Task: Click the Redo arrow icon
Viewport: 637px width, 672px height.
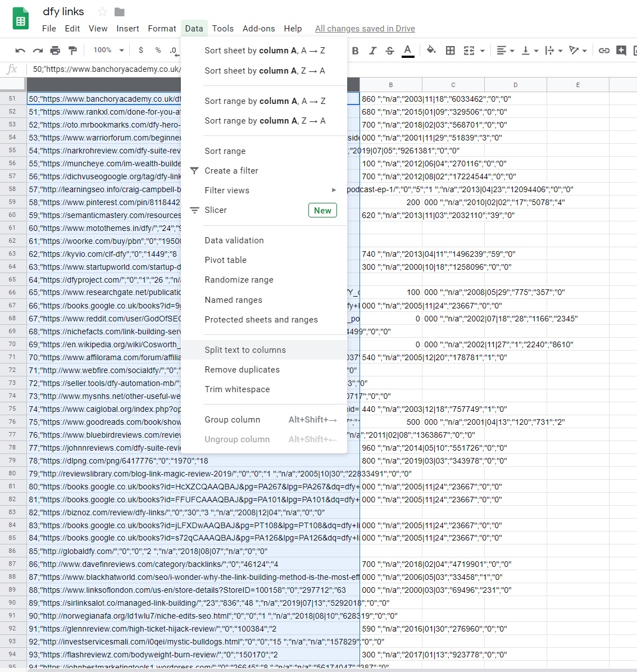Action: (x=38, y=51)
